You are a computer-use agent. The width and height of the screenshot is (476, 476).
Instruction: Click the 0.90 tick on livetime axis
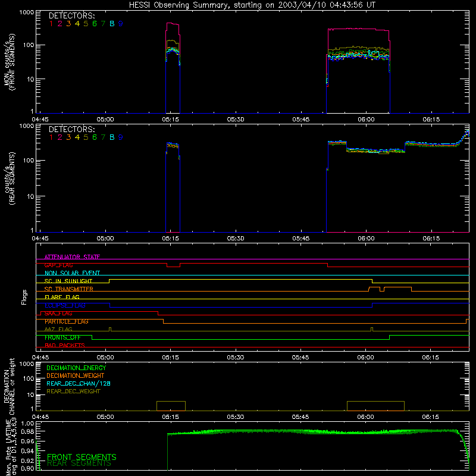click(x=28, y=468)
